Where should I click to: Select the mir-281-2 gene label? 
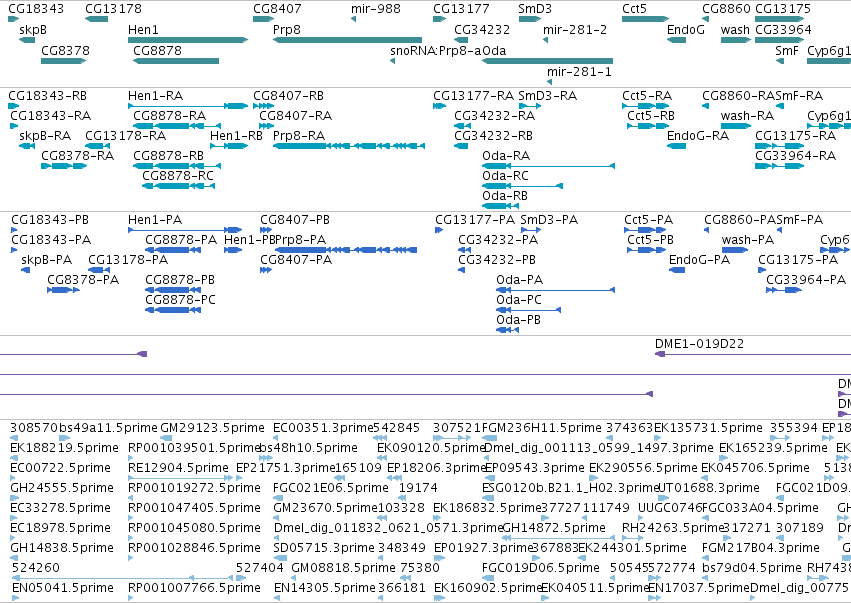click(x=575, y=30)
